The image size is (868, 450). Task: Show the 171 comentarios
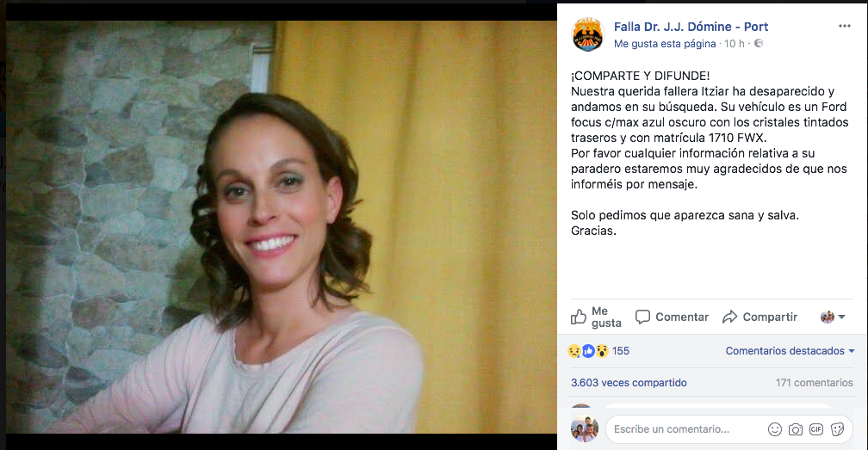(815, 383)
